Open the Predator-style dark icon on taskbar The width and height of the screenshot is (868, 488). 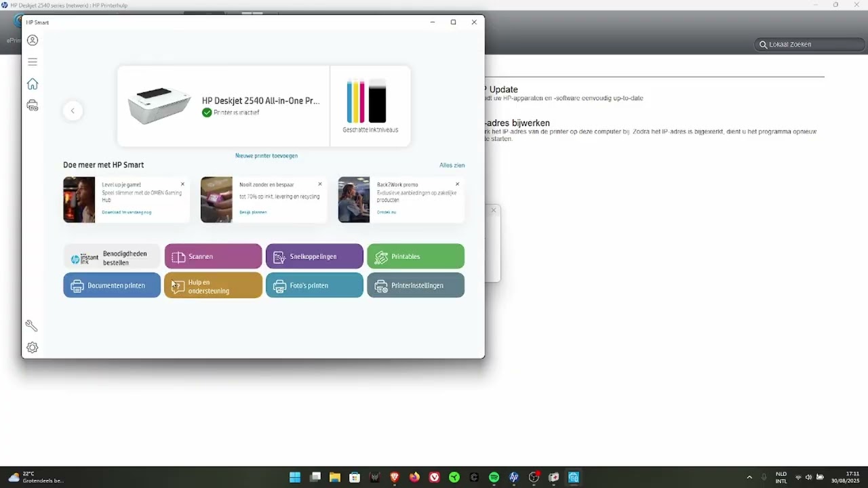point(375,477)
